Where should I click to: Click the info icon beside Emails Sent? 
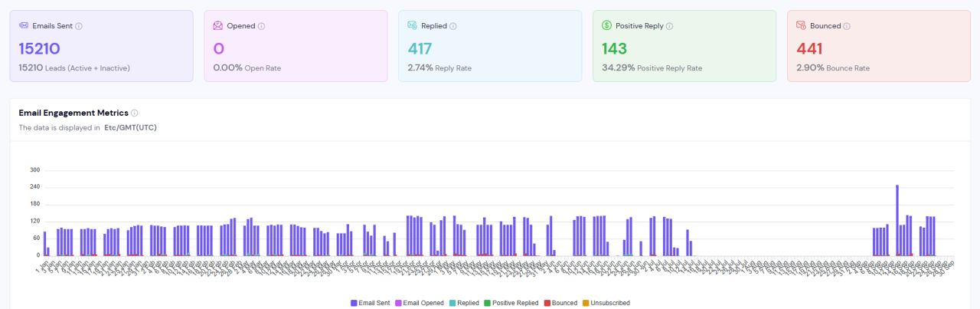coord(79,26)
